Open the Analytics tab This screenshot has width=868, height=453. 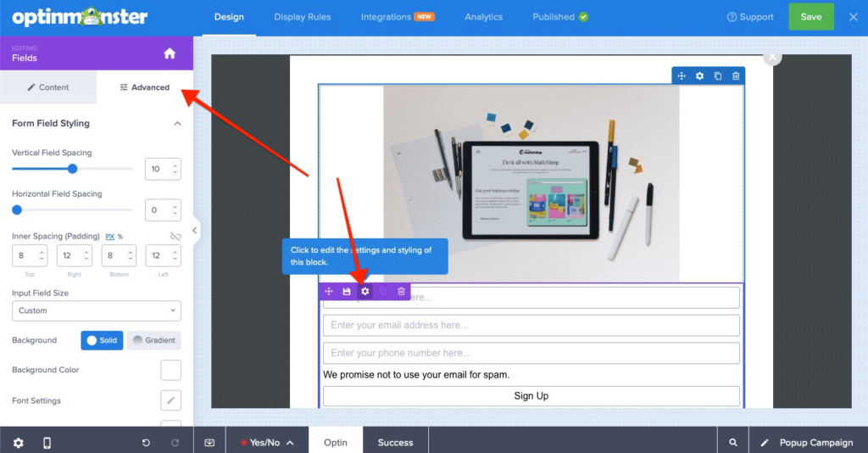[x=483, y=17]
